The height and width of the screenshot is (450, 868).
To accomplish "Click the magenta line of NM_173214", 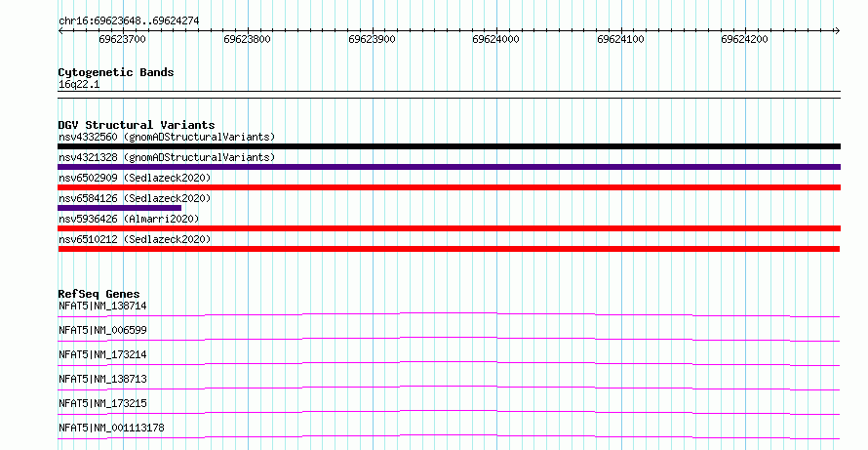I will click(449, 363).
